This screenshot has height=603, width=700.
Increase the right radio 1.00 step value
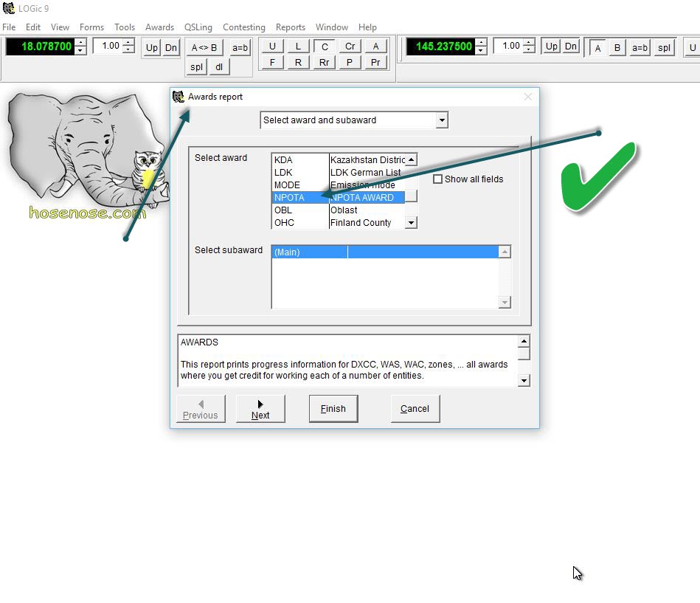[529, 42]
